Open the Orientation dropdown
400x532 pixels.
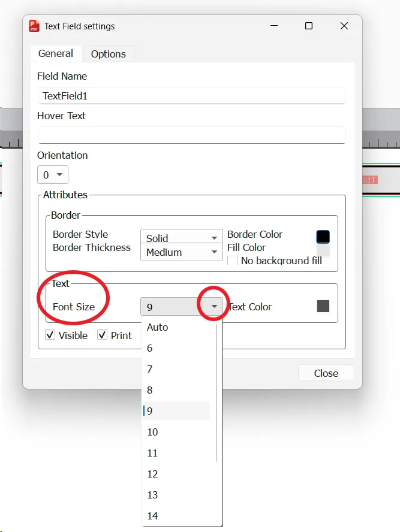tap(53, 175)
